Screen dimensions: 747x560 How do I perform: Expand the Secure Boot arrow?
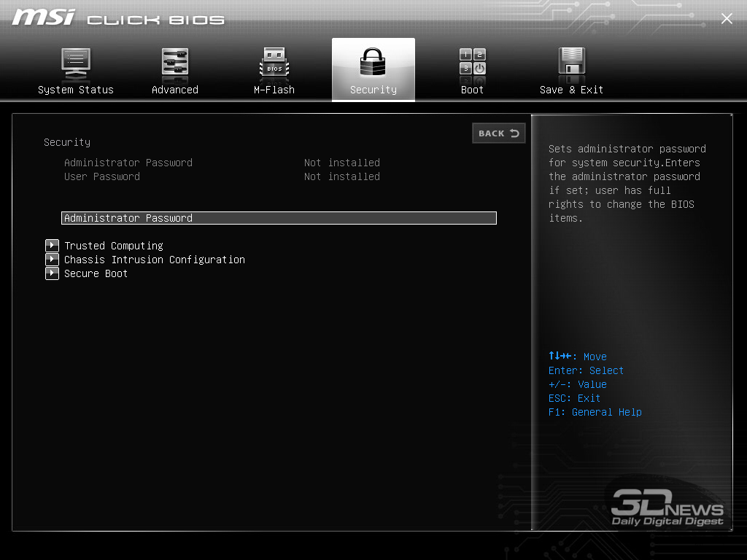[52, 273]
